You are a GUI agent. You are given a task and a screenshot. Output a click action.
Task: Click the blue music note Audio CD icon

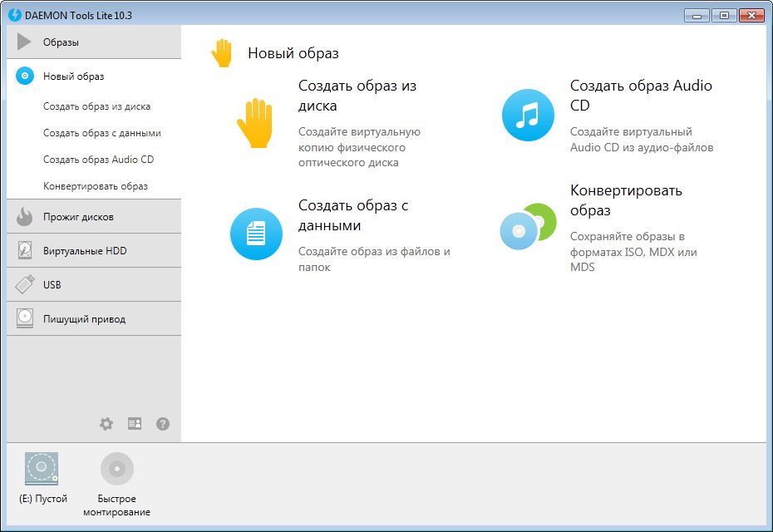coord(528,115)
